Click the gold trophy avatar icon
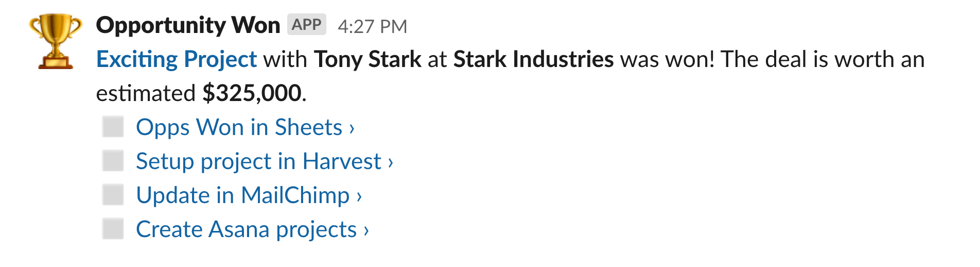 pyautogui.click(x=56, y=41)
